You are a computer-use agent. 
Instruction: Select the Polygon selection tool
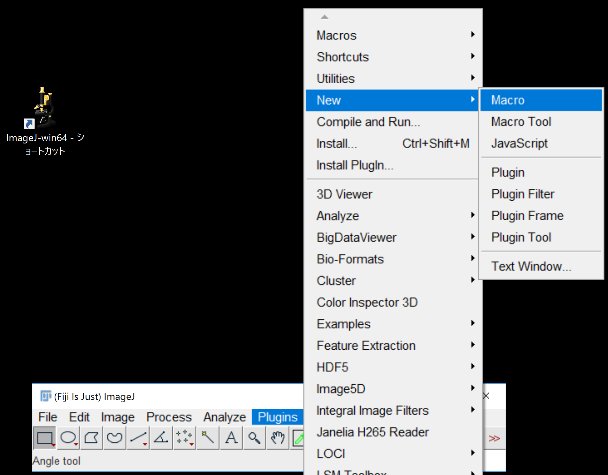coord(92,438)
